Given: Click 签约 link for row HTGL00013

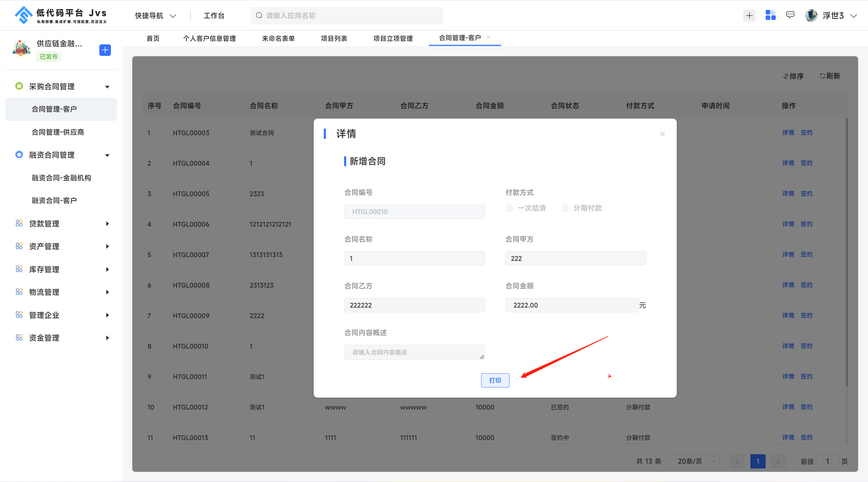Looking at the screenshot, I should click(x=806, y=437).
